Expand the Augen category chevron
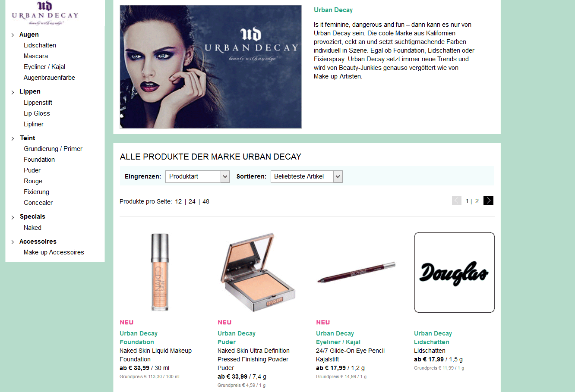 point(13,35)
